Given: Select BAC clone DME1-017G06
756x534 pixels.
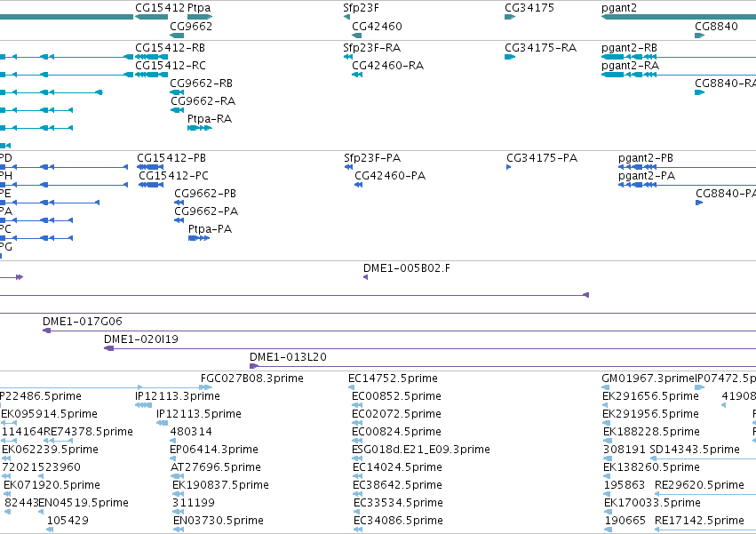Looking at the screenshot, I should tap(83, 322).
